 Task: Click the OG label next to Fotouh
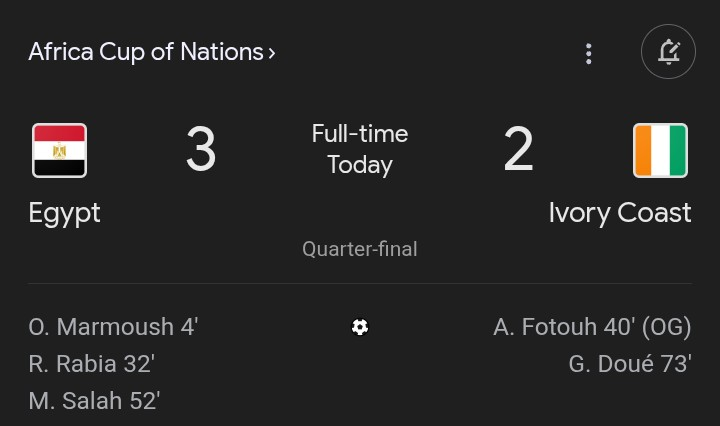point(666,327)
